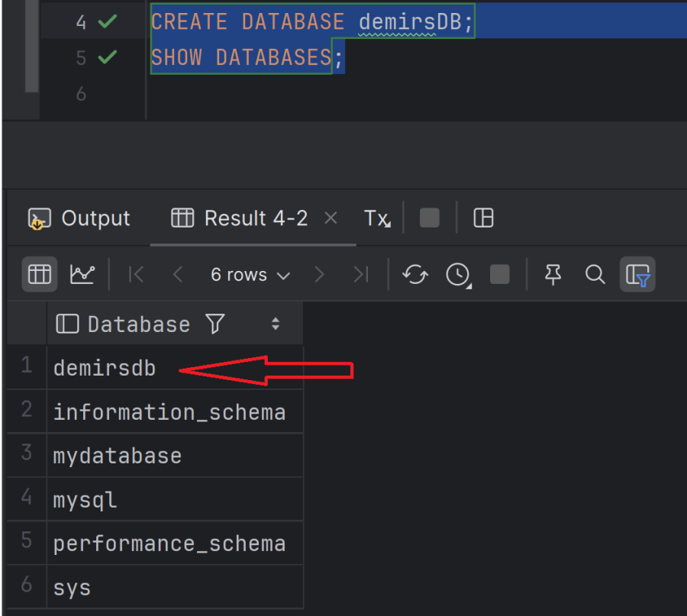This screenshot has width=687, height=616.
Task: Toggle the column local filter button
Action: [637, 275]
